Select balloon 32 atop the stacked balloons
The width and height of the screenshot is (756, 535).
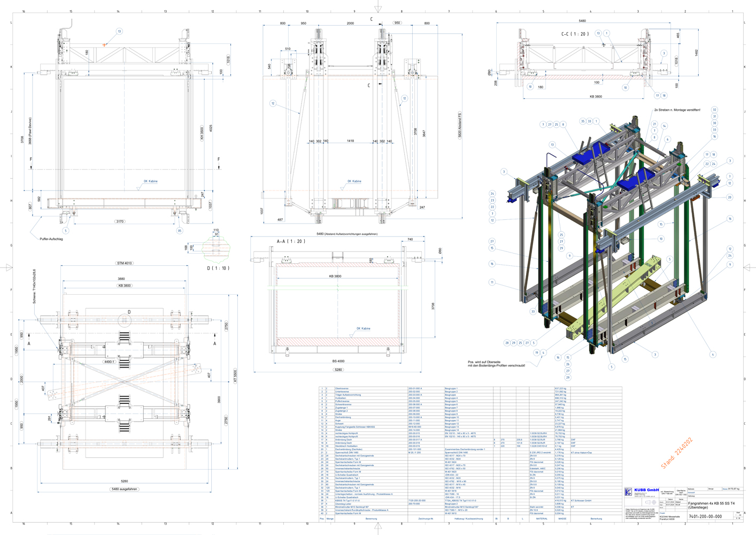click(714, 110)
